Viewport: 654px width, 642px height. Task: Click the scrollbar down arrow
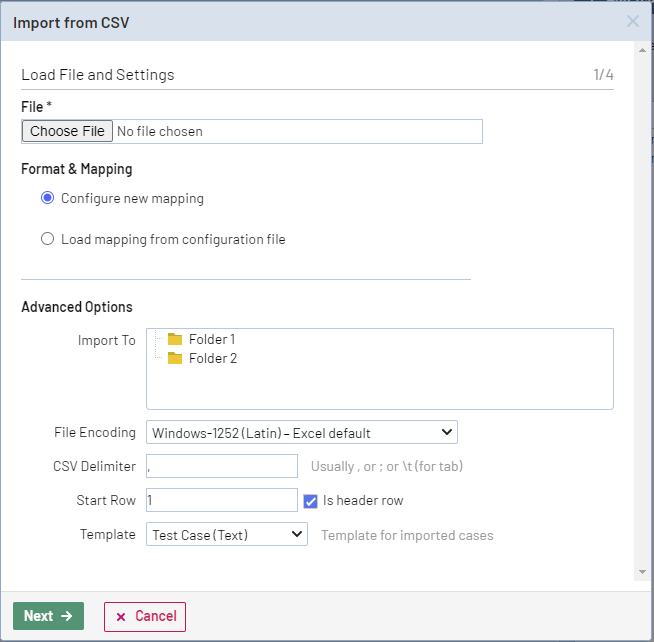(641, 572)
